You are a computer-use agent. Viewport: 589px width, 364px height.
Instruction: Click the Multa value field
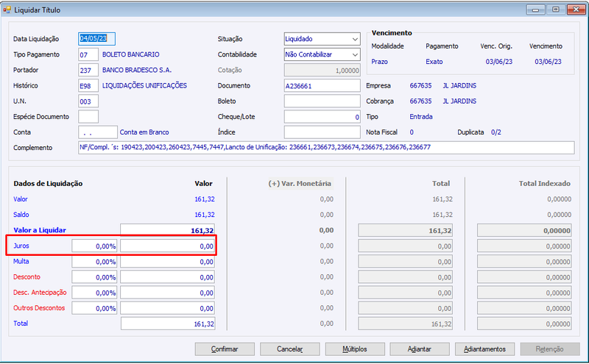(168, 262)
